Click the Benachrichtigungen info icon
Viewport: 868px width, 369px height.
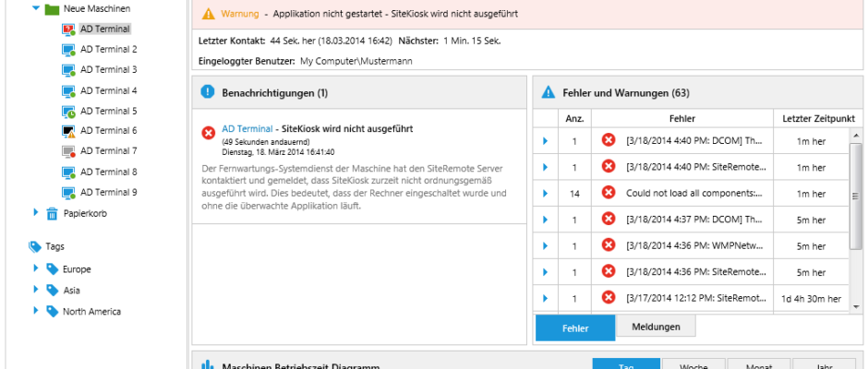point(207,92)
